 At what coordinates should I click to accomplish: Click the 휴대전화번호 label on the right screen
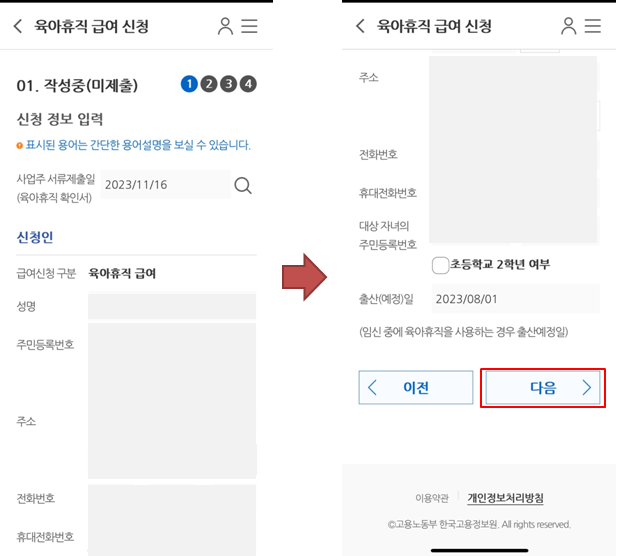[388, 193]
